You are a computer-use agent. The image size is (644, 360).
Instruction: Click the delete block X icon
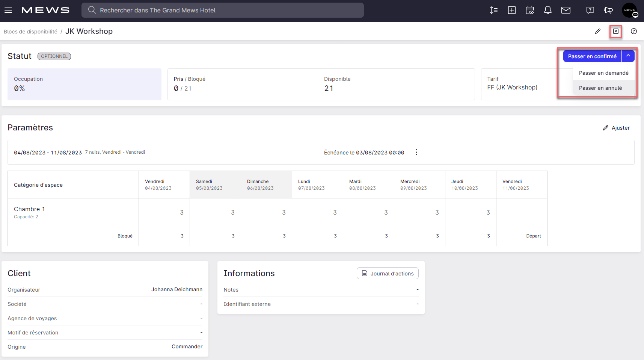pyautogui.click(x=616, y=31)
